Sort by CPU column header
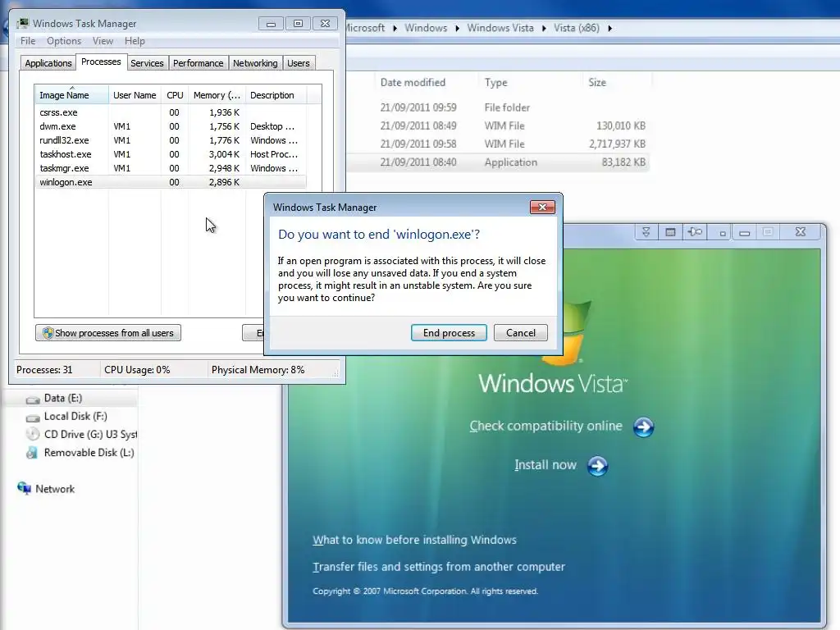This screenshot has width=840, height=630. pos(175,95)
